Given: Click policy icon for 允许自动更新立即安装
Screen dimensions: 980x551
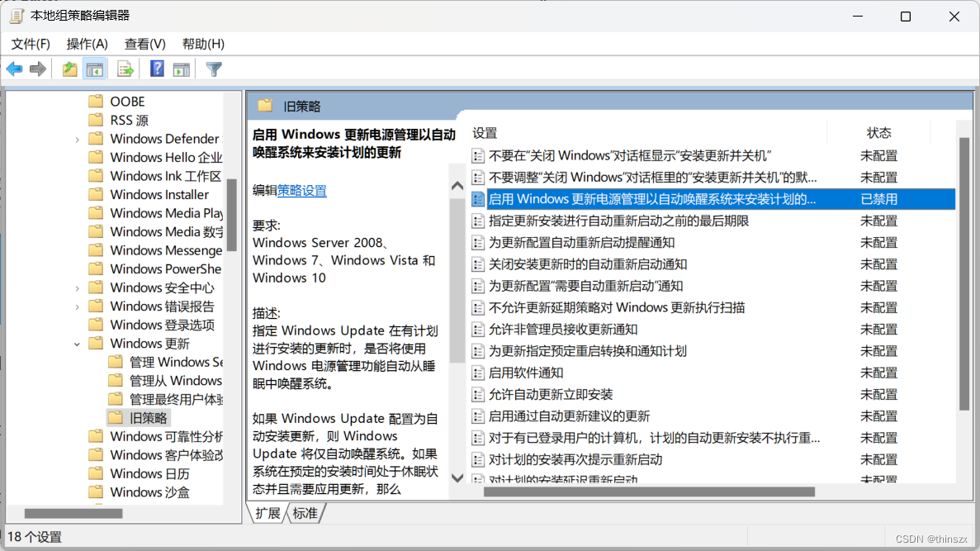Looking at the screenshot, I should (478, 395).
